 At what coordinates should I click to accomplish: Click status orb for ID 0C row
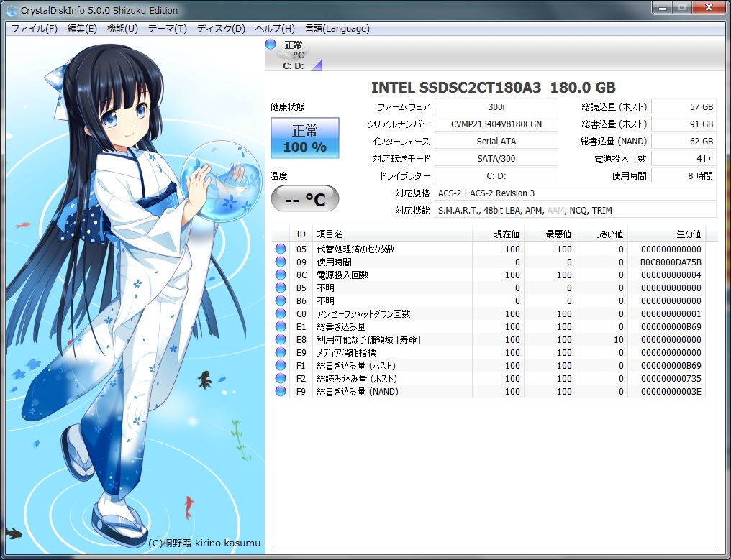point(281,275)
